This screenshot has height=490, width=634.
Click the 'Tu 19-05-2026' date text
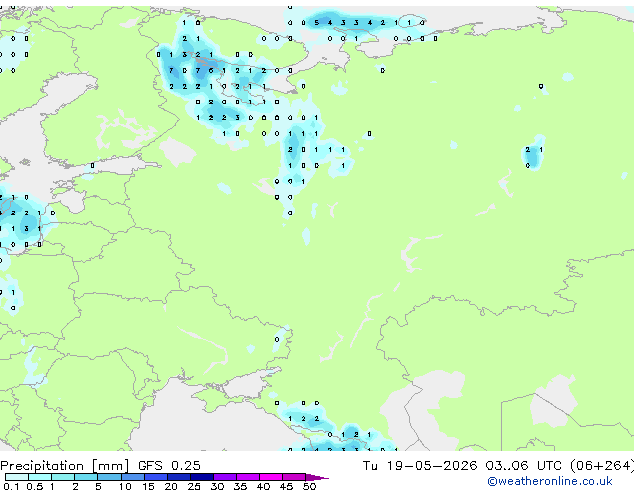click(x=420, y=466)
